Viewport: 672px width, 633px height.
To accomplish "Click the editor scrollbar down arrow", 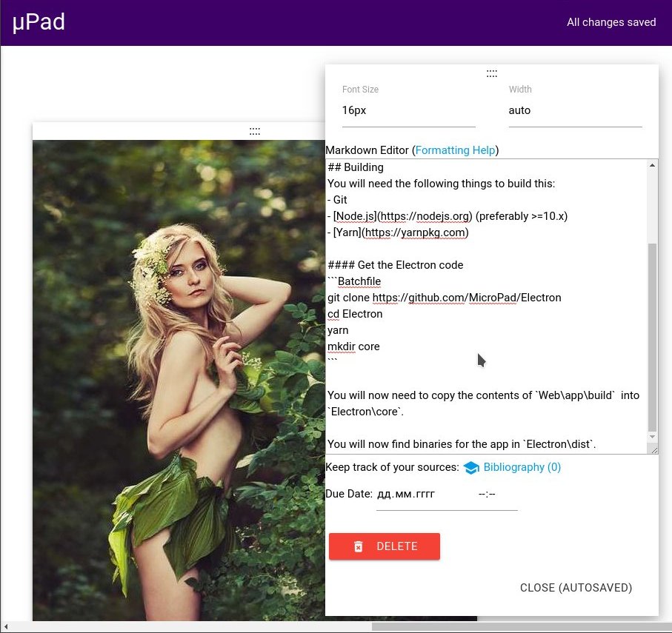I will pos(652,437).
